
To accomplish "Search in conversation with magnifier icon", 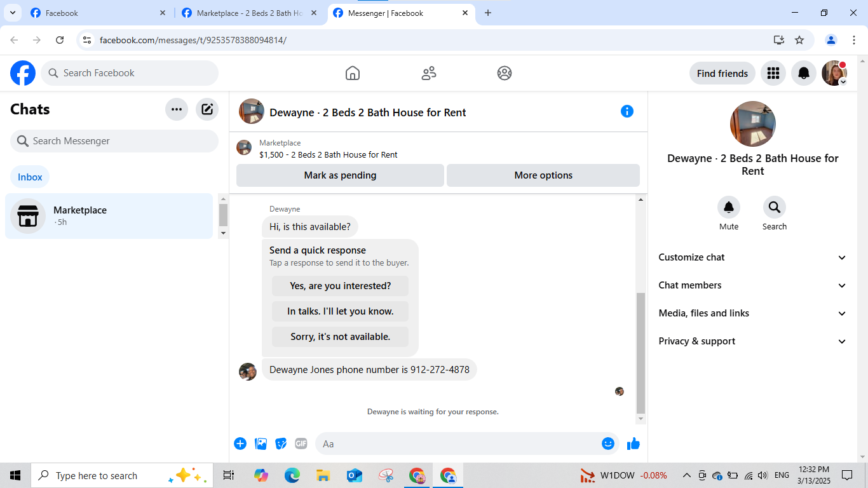I will (775, 207).
